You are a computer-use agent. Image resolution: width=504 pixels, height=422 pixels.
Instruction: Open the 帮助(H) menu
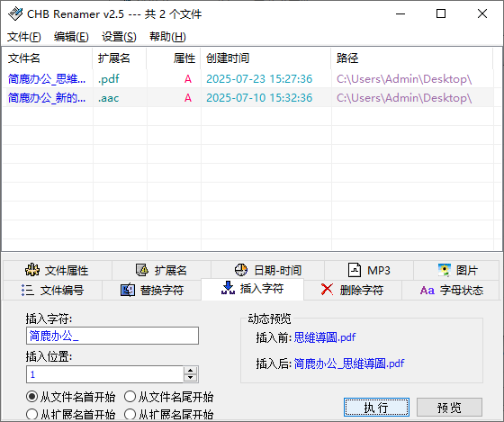click(x=167, y=37)
